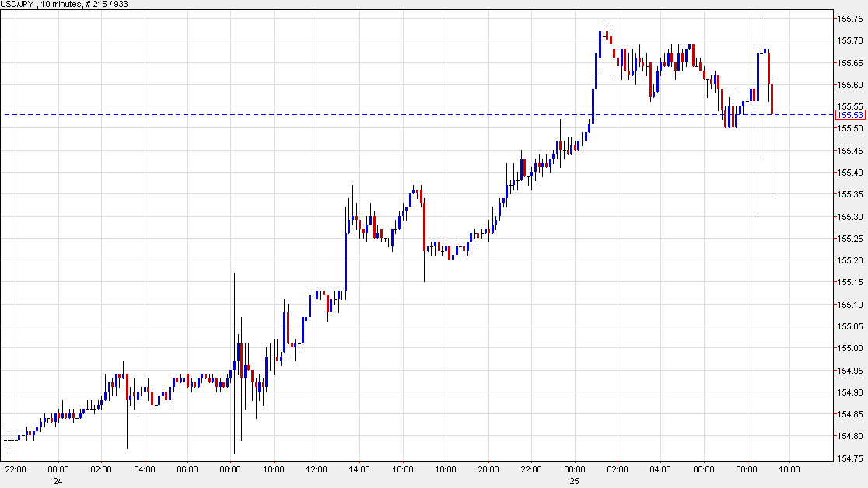Click the 16:00 time axis label
Screen dimensions: 868x488
[402, 470]
